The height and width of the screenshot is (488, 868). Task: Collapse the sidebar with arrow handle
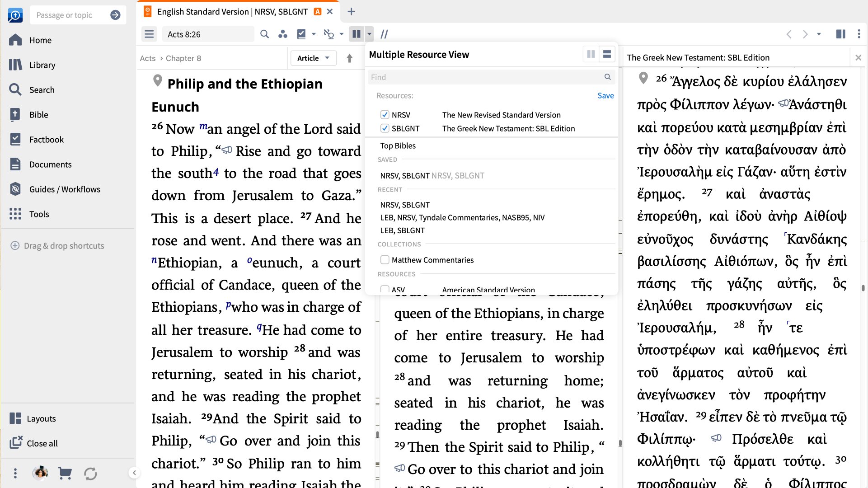point(134,473)
